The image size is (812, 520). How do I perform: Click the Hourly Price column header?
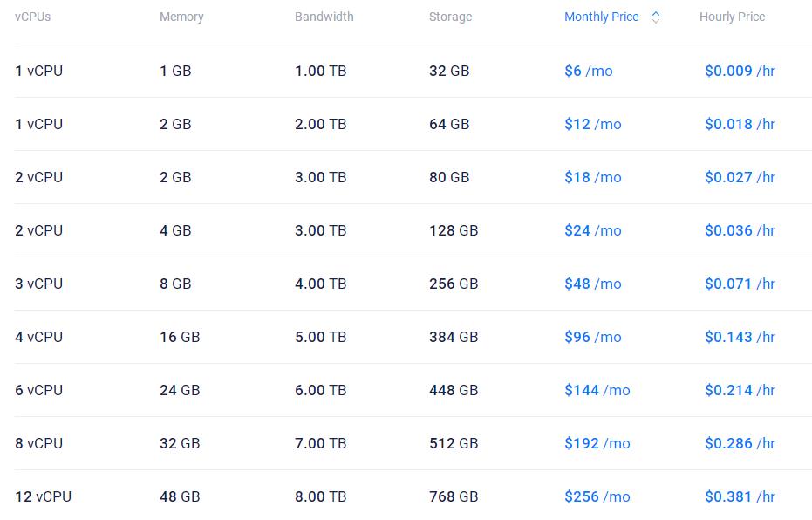point(732,17)
